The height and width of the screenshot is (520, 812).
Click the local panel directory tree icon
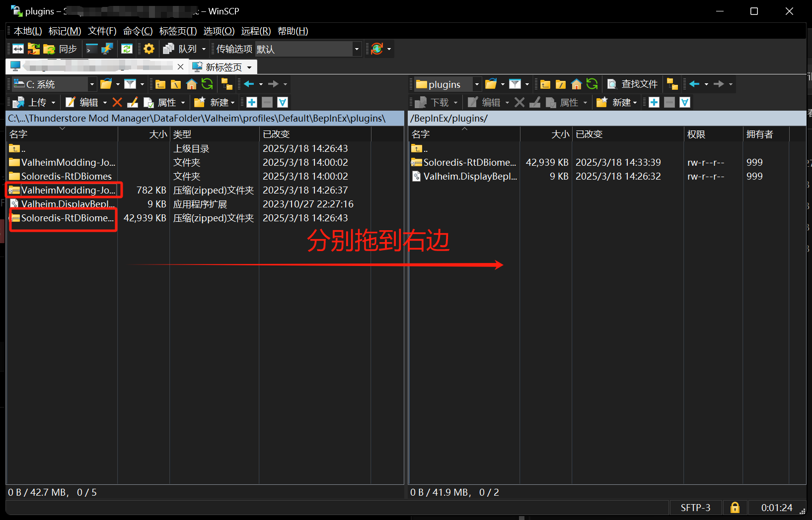pos(227,84)
